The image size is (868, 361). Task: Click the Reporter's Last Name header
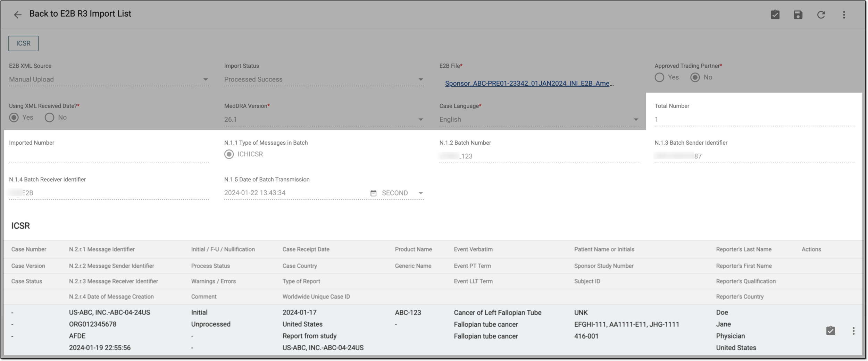click(744, 249)
